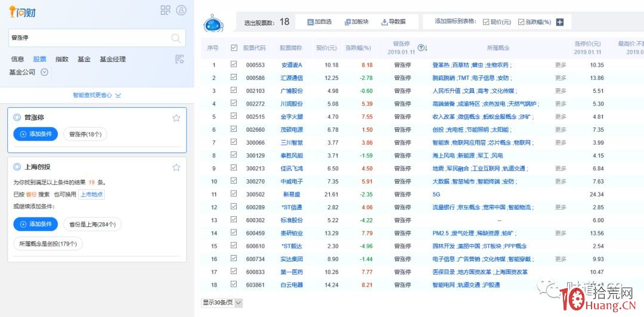Sort by the 现价(元) column header
This screenshot has width=644, height=317.
click(327, 48)
